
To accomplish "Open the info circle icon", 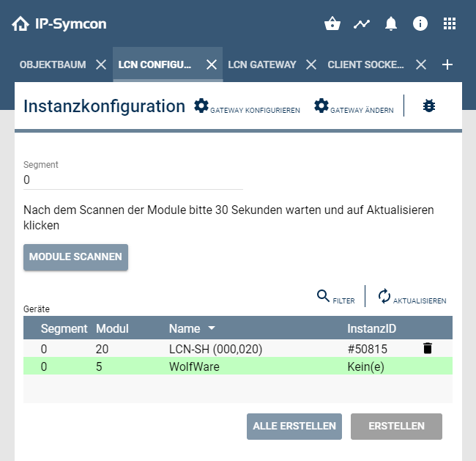I will (x=420, y=23).
